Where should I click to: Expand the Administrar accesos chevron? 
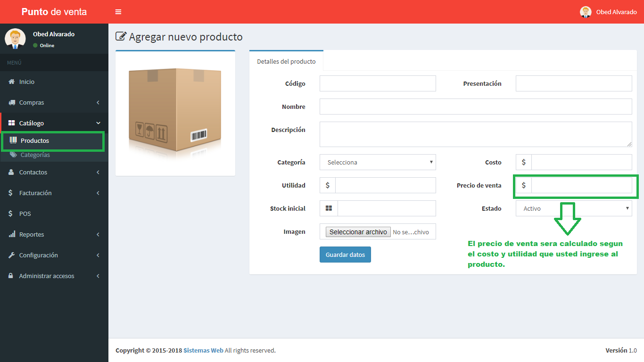point(98,276)
